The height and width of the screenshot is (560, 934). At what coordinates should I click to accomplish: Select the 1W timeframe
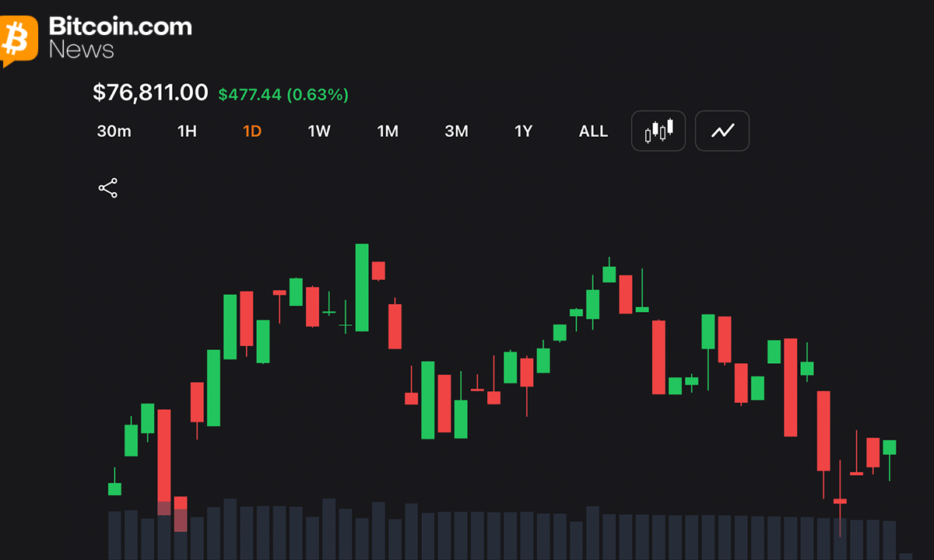click(319, 131)
